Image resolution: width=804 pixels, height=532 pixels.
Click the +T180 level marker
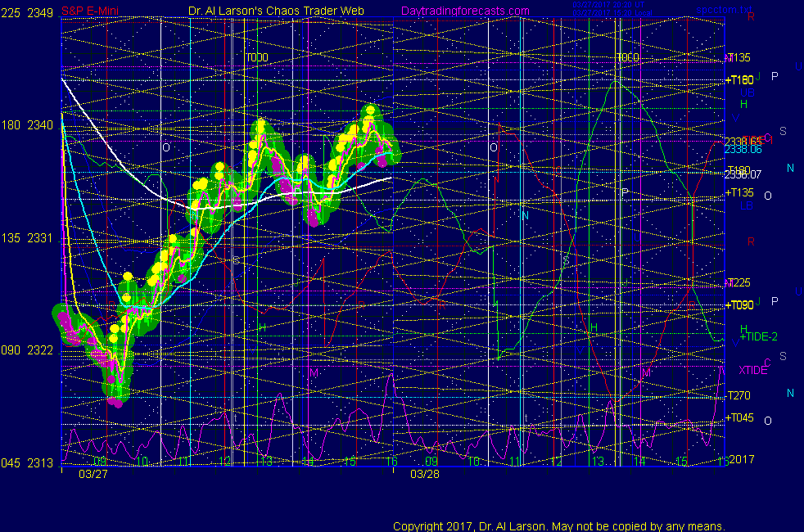[x=739, y=80]
